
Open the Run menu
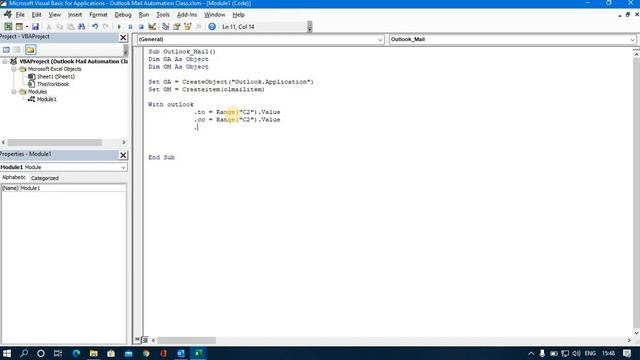click(x=144, y=15)
